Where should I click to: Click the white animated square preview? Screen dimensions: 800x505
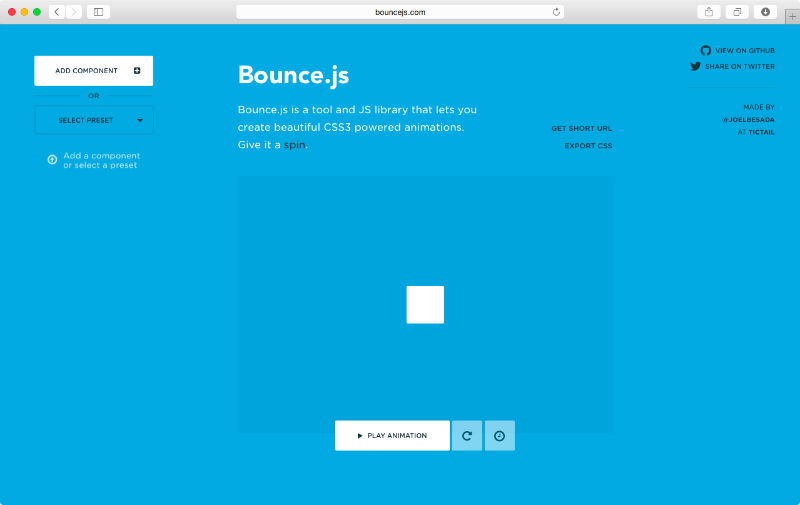click(425, 305)
